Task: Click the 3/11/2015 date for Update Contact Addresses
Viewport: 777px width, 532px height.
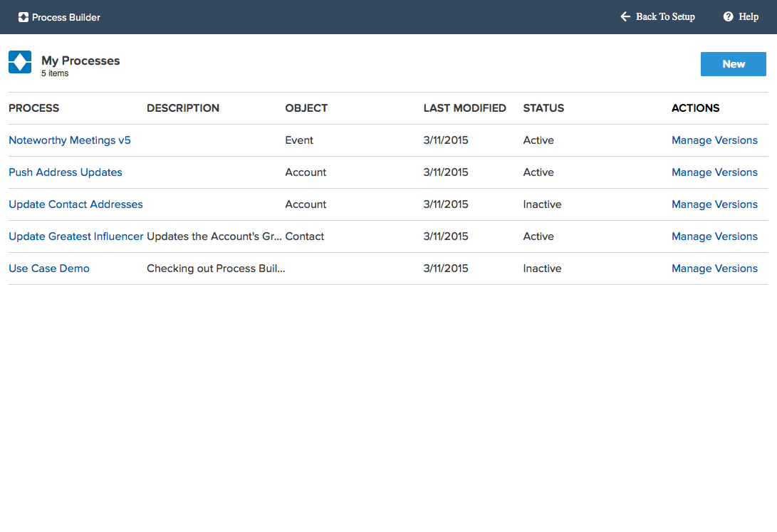Action: (x=446, y=204)
